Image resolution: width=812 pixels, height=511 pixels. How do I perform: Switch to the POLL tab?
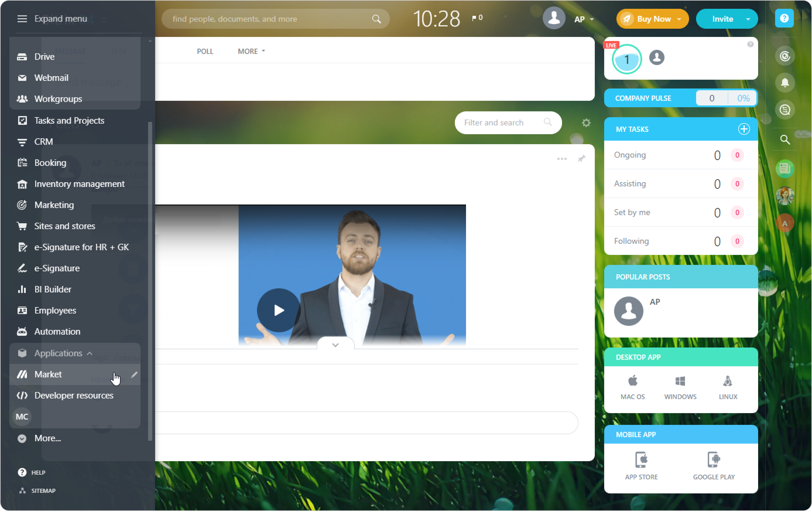coord(205,51)
